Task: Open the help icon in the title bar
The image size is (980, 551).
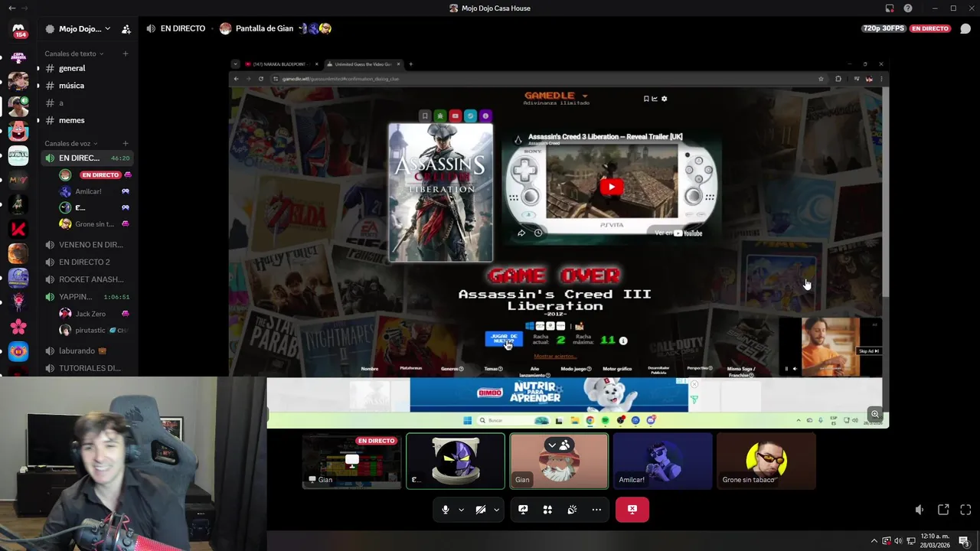Action: click(908, 8)
